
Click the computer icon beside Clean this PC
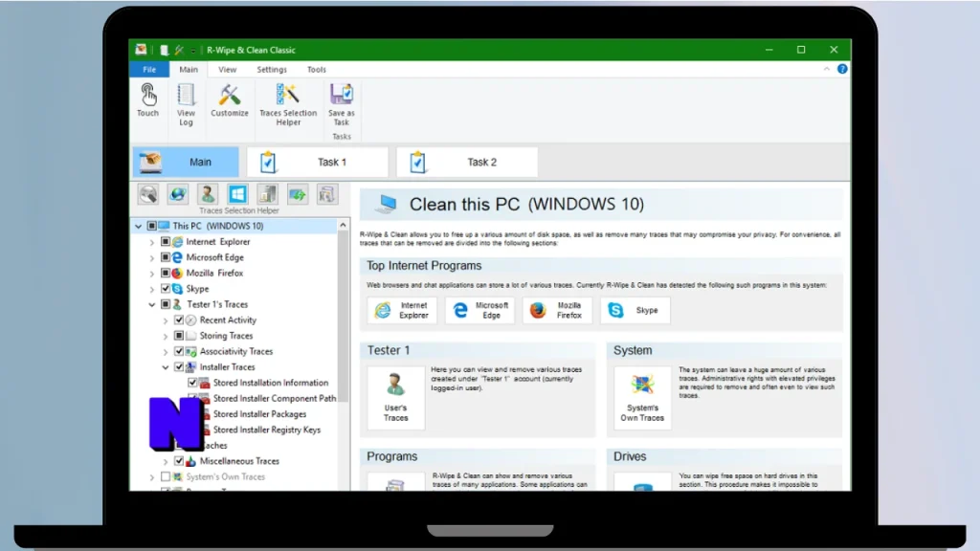pos(387,204)
